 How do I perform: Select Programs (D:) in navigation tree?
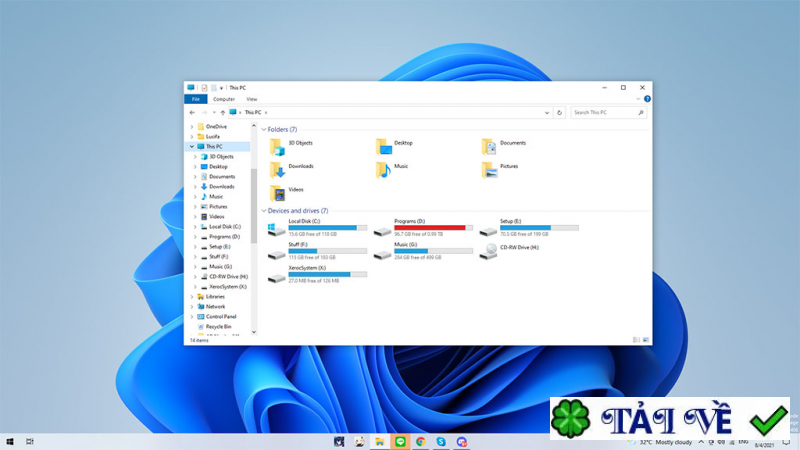[224, 237]
